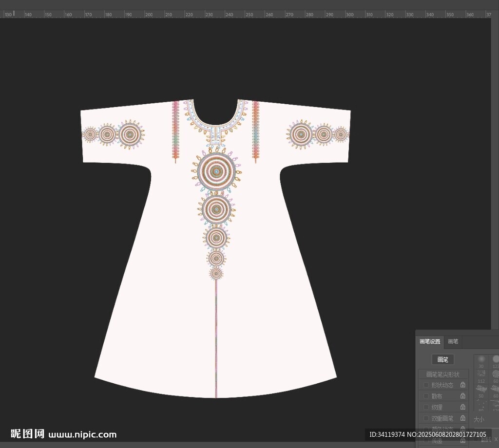Click the lock icon next to 双重画笔
Image resolution: width=499 pixels, height=448 pixels.
click(x=462, y=418)
